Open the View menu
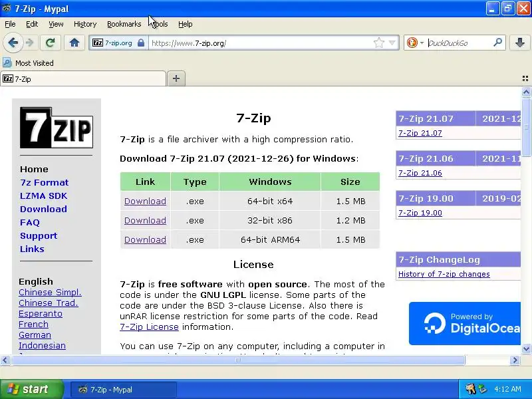 click(x=56, y=24)
